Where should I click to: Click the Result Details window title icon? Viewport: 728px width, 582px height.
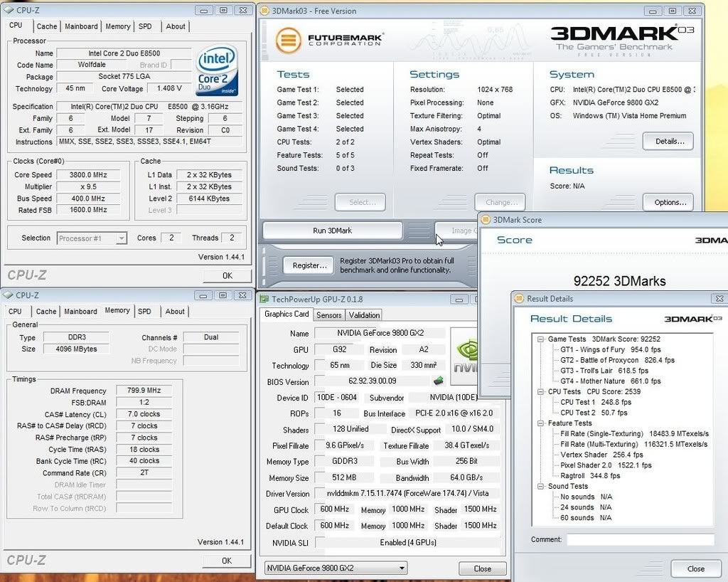click(519, 299)
